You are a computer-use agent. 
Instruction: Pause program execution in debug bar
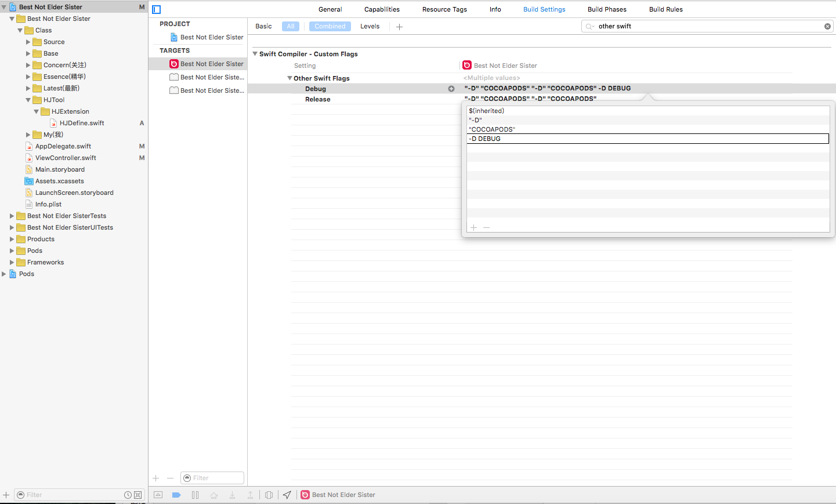click(x=195, y=495)
